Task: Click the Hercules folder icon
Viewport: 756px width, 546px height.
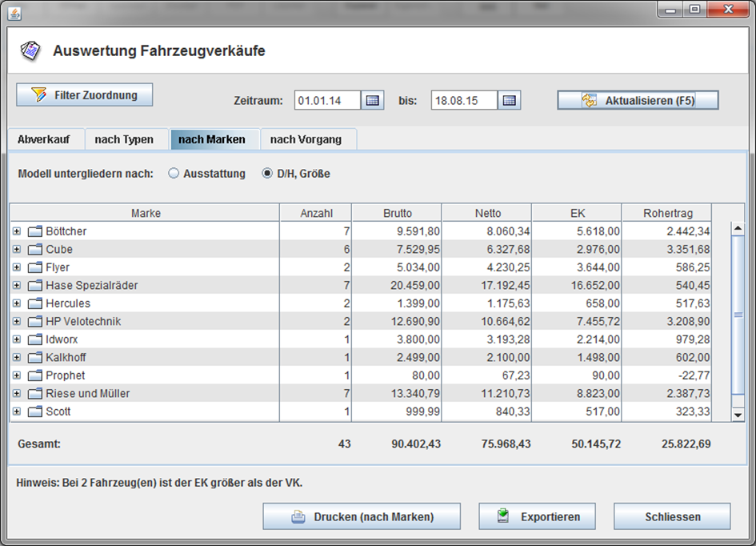Action: 34,303
